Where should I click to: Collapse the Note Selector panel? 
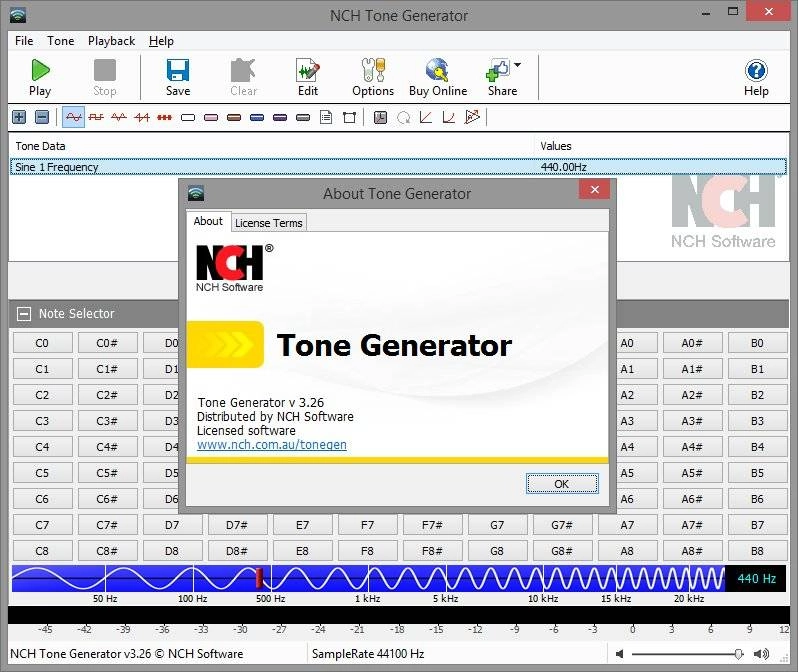coord(23,314)
